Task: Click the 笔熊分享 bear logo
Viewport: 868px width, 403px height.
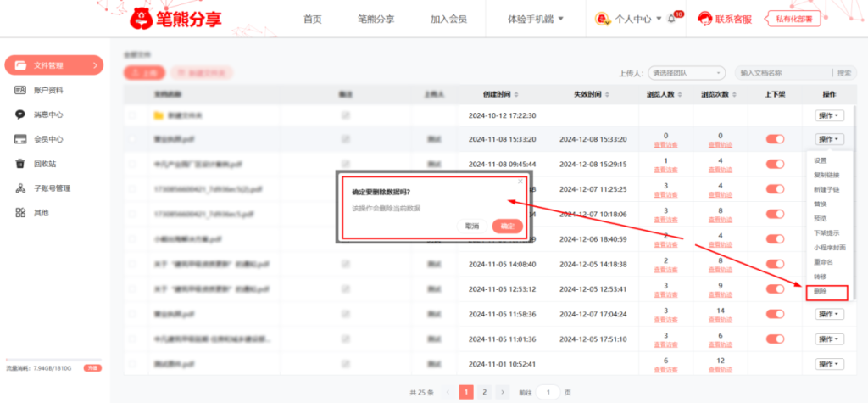Action: click(x=142, y=20)
